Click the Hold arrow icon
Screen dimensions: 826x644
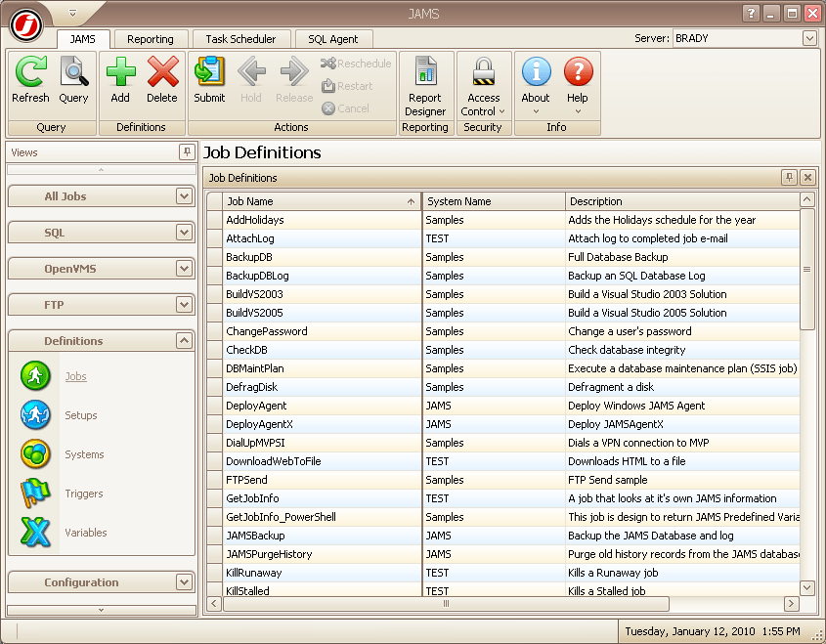click(x=251, y=71)
